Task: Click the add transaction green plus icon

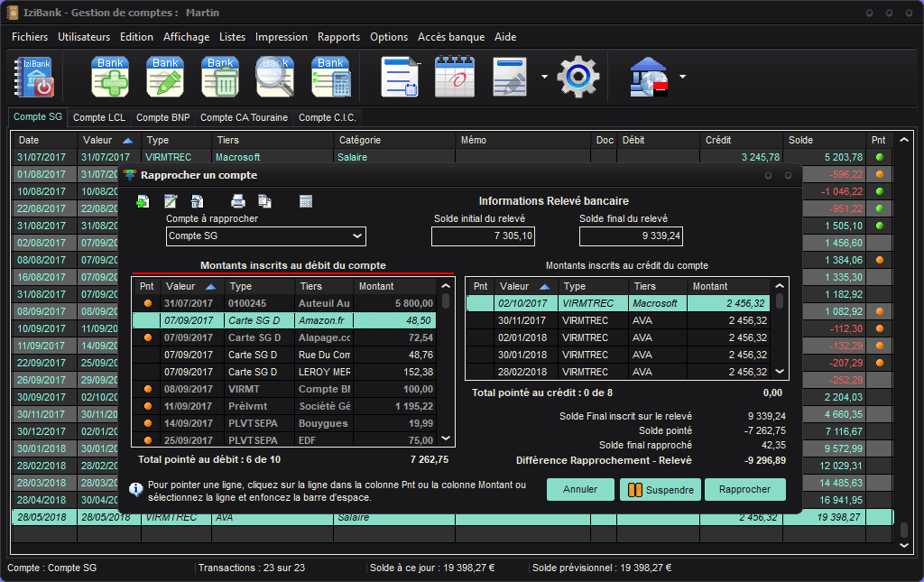Action: tap(110, 77)
